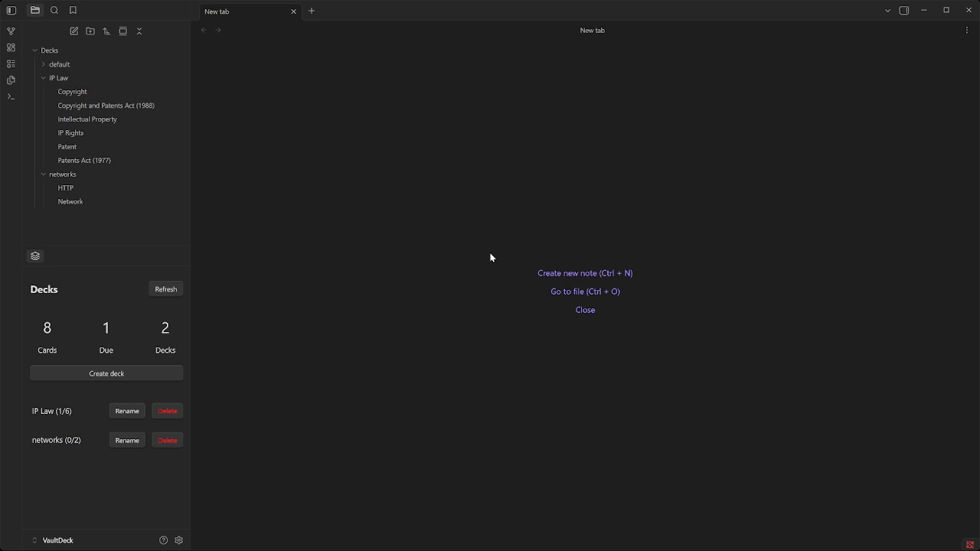Screen dimensions: 980x551
Task: Collapse the IP Law deck in the tree
Action: tap(44, 77)
